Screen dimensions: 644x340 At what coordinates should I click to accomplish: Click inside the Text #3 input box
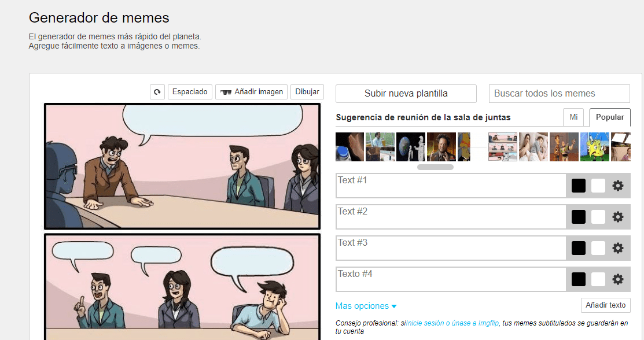[451, 248]
